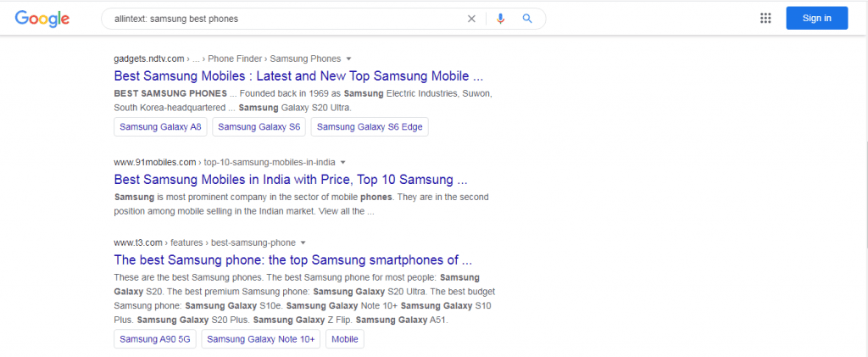The width and height of the screenshot is (868, 357).
Task: Expand dropdown arrow beside t3.com URL
Action: tap(303, 243)
